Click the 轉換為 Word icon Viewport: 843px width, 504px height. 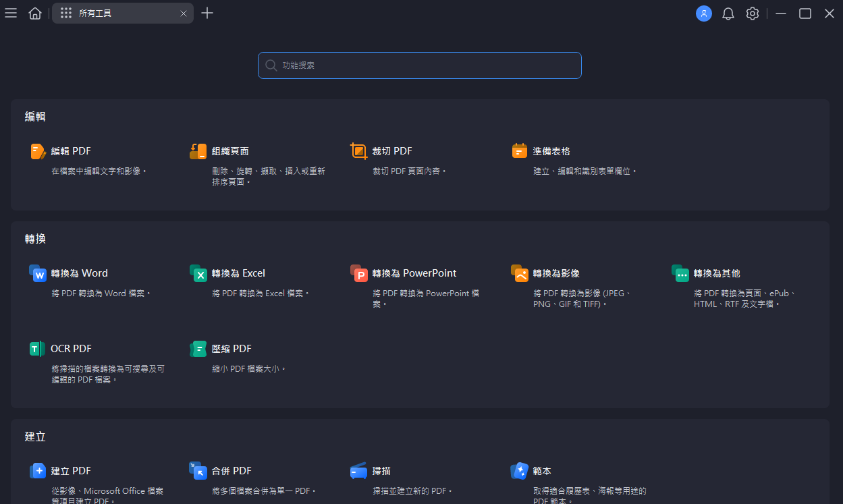(x=38, y=273)
